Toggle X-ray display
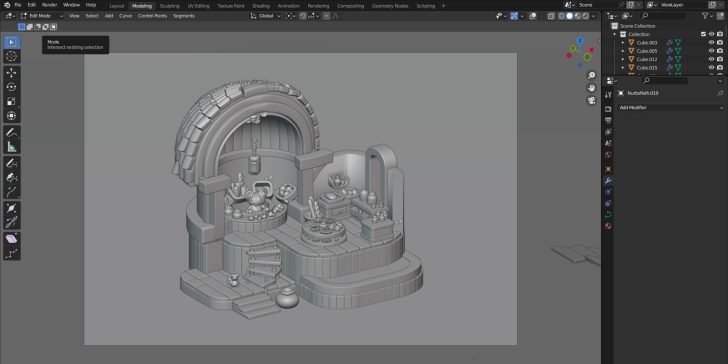 551,16
